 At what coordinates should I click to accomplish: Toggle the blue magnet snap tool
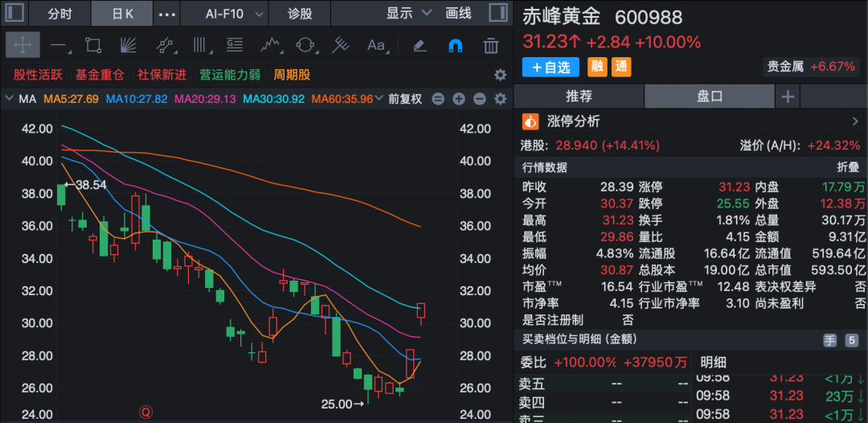tap(455, 45)
